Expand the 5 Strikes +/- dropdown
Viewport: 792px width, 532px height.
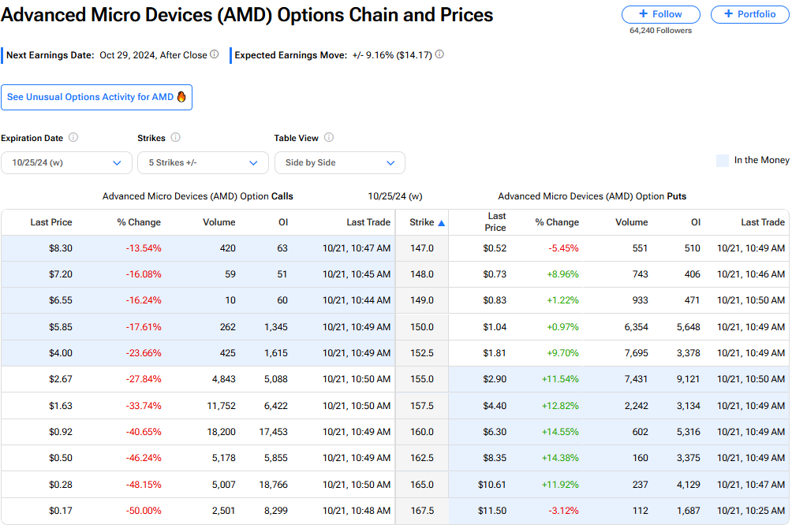click(203, 162)
